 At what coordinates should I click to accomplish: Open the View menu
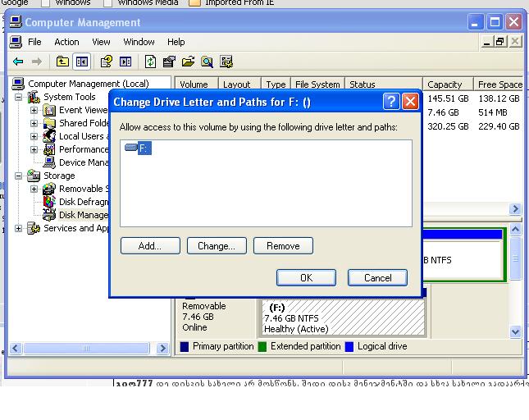pyautogui.click(x=101, y=42)
